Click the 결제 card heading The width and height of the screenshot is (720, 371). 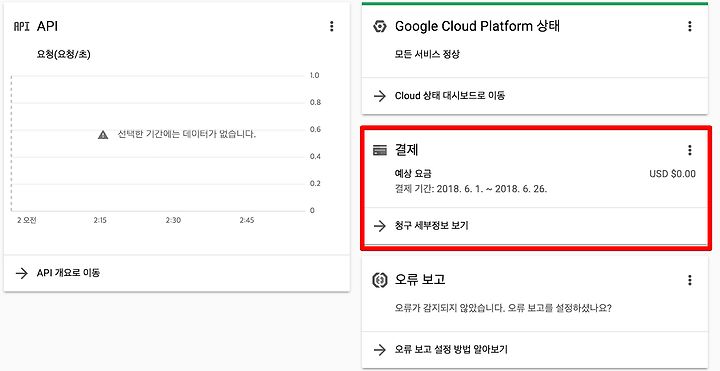[x=406, y=150]
